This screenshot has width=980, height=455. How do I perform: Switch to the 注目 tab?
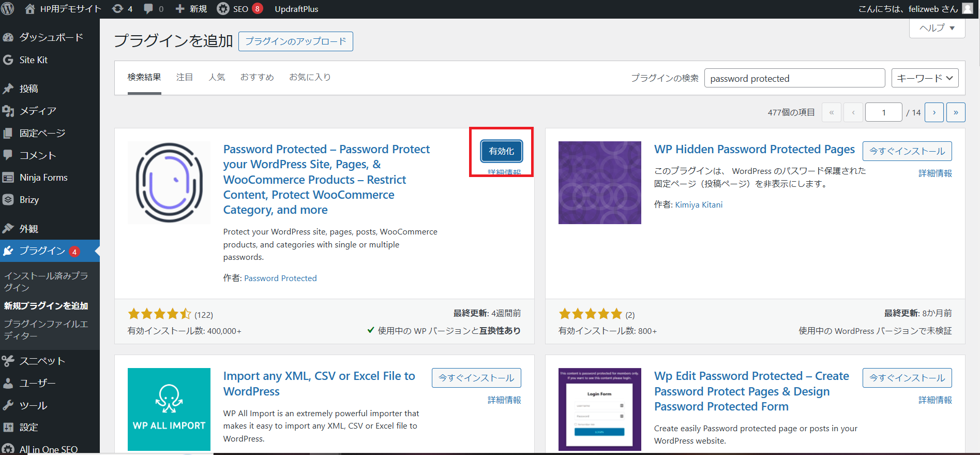[x=185, y=78]
